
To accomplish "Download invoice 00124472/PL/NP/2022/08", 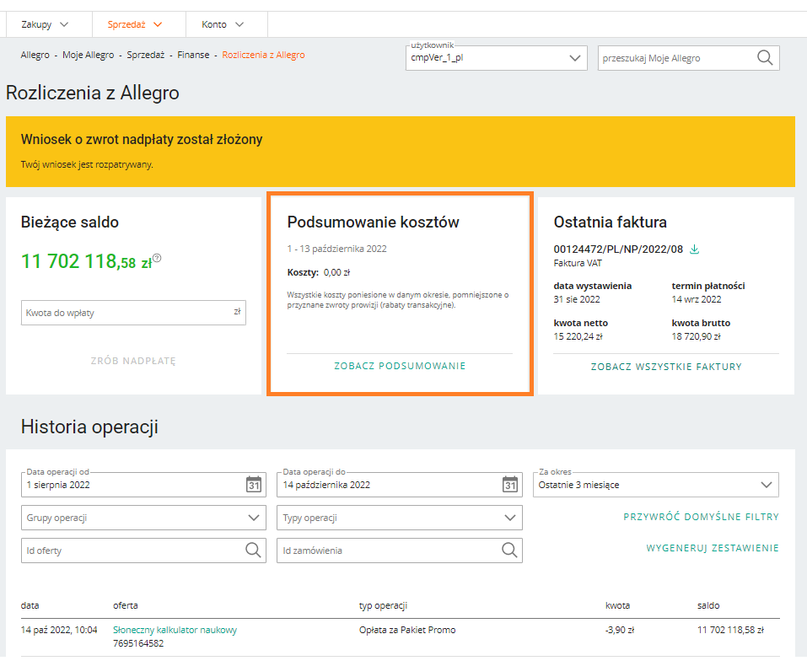I will [694, 249].
